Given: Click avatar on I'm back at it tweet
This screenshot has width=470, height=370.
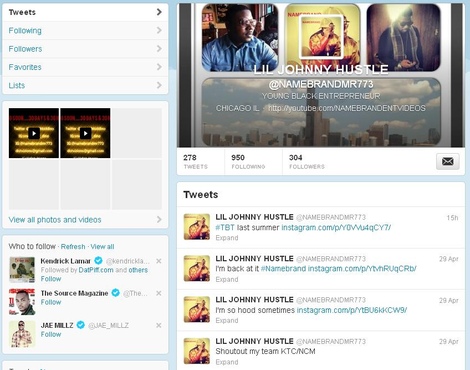Looking at the screenshot, I should pos(197,268).
